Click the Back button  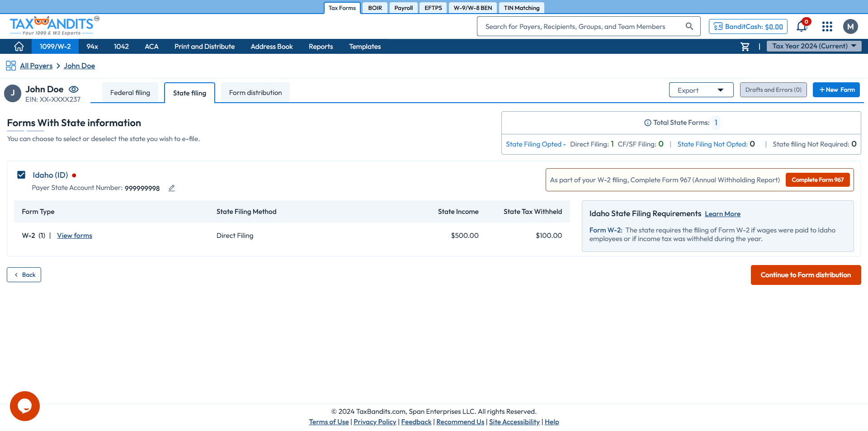pyautogui.click(x=24, y=275)
